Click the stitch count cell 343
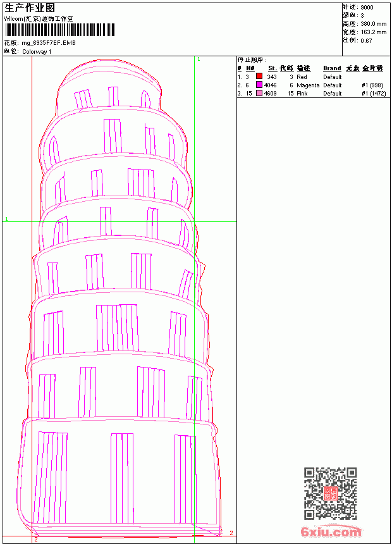The image size is (392, 544). [x=272, y=77]
